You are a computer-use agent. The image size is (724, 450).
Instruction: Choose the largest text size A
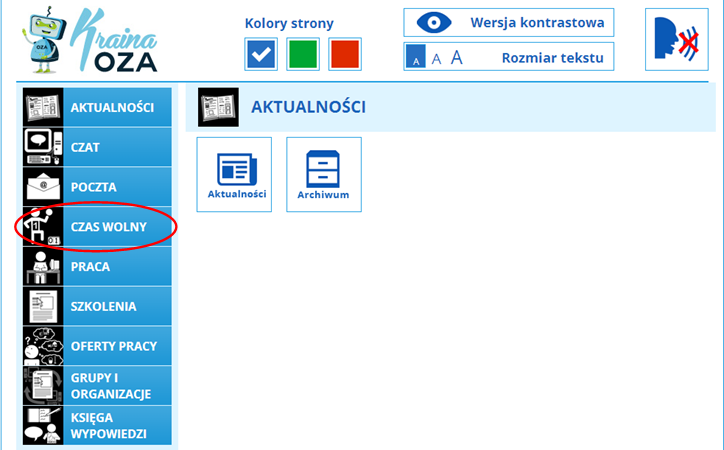coord(457,58)
